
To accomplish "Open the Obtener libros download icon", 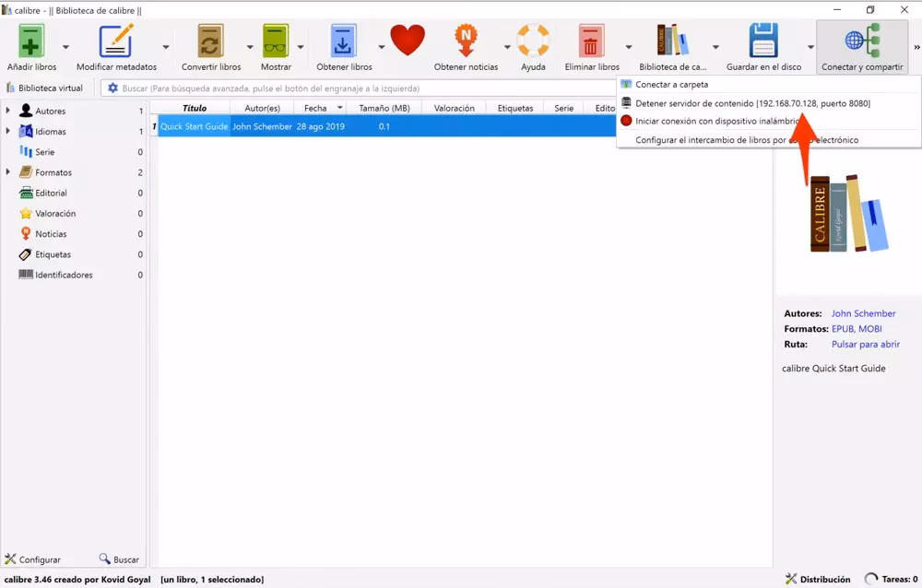I will tap(344, 42).
